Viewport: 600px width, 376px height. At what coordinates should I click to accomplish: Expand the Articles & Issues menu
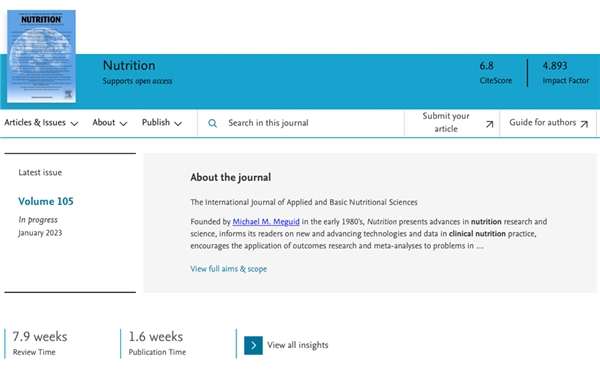pos(41,123)
